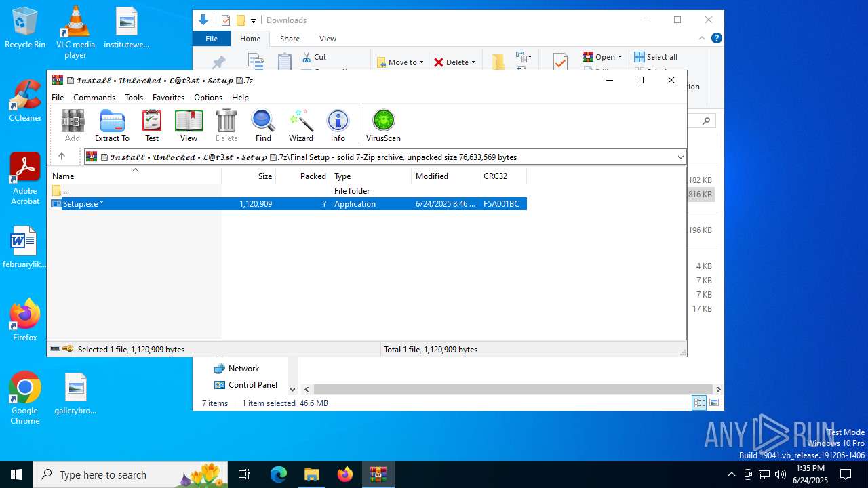Open the View file icon
Image resolution: width=868 pixels, height=488 pixels.
pyautogui.click(x=189, y=125)
